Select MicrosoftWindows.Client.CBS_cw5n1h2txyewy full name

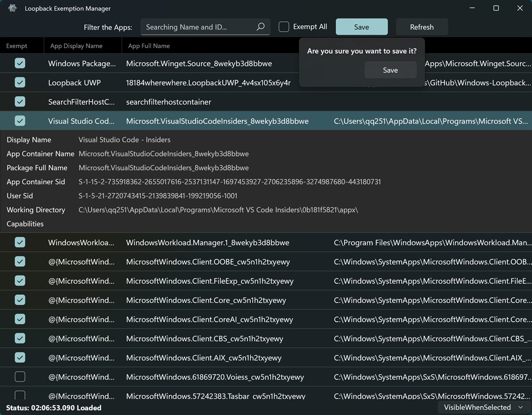205,339
